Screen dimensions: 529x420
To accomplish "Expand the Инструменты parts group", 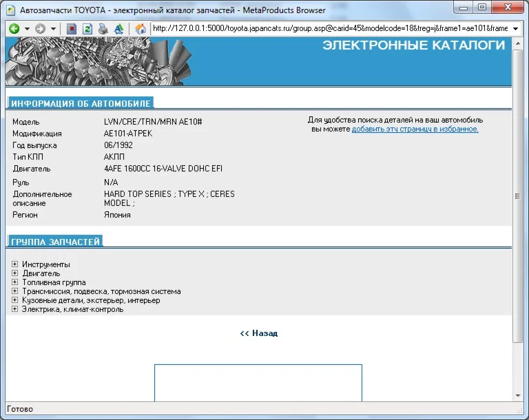I will tap(15, 264).
